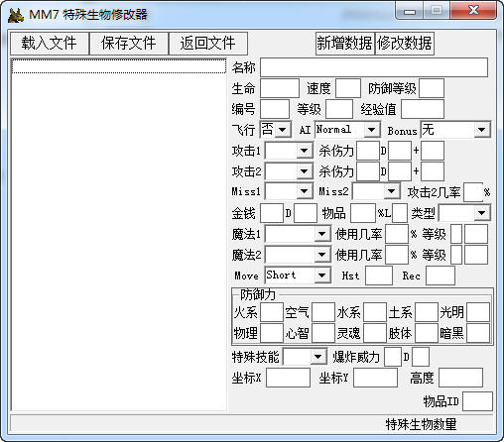This screenshot has width=504, height=442.
Task: Focus the 速度 input field
Action: click(348, 88)
